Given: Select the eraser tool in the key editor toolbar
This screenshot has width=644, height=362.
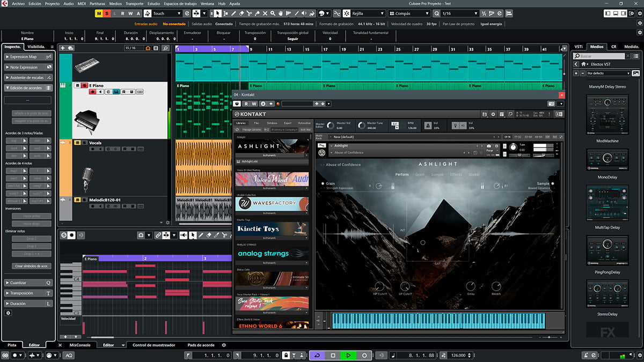Looking at the screenshot, I should point(209,235).
